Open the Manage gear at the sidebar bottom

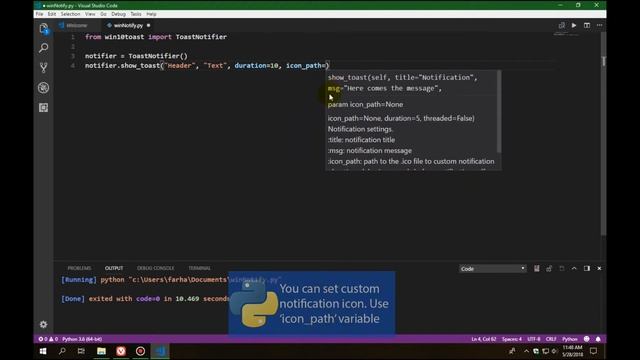pos(44,324)
